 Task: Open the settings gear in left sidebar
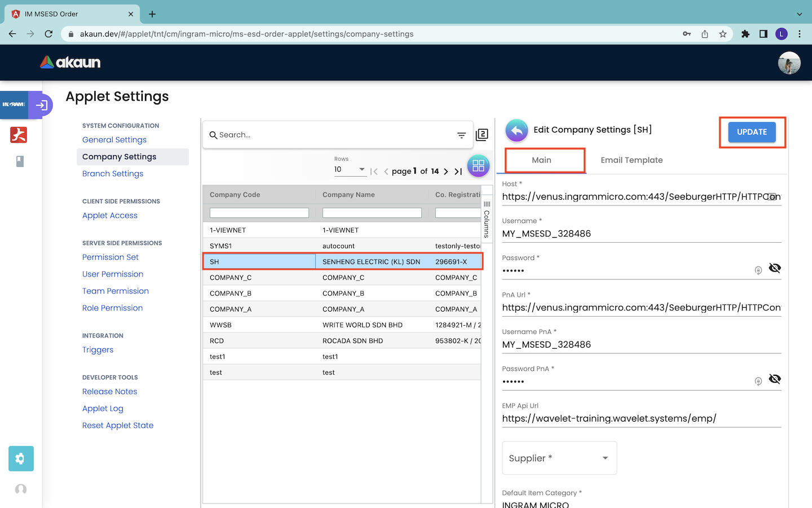[x=21, y=458]
